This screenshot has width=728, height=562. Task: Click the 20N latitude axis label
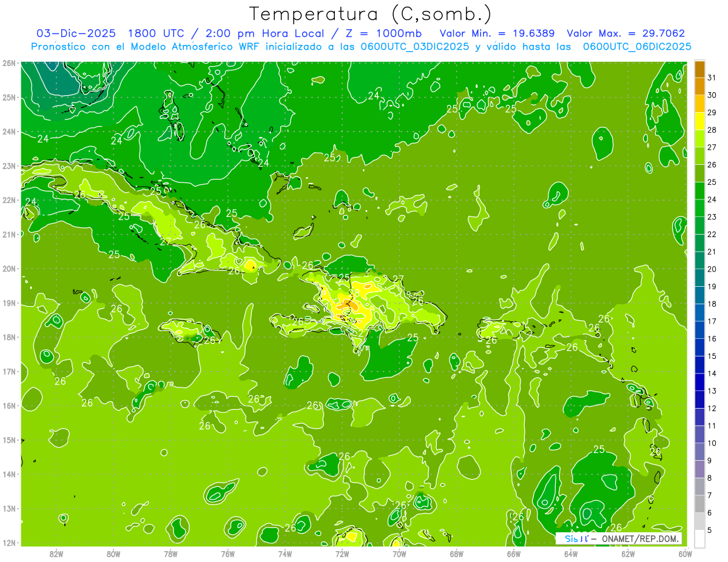click(x=8, y=269)
